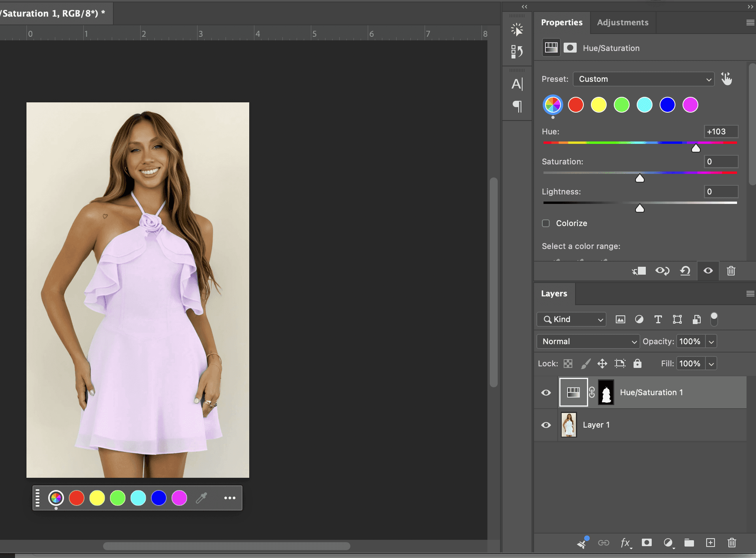Filter layers by type layers
Image resolution: width=756 pixels, height=558 pixels.
(658, 319)
